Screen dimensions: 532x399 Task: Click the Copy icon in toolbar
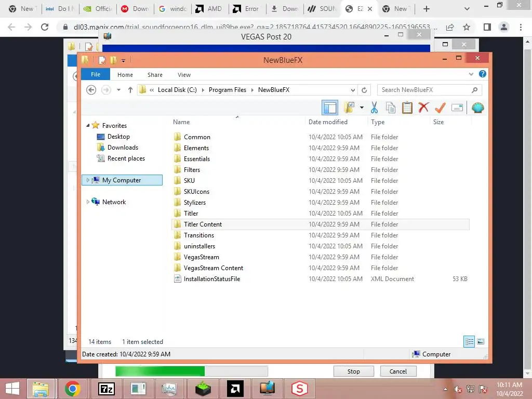[391, 108]
